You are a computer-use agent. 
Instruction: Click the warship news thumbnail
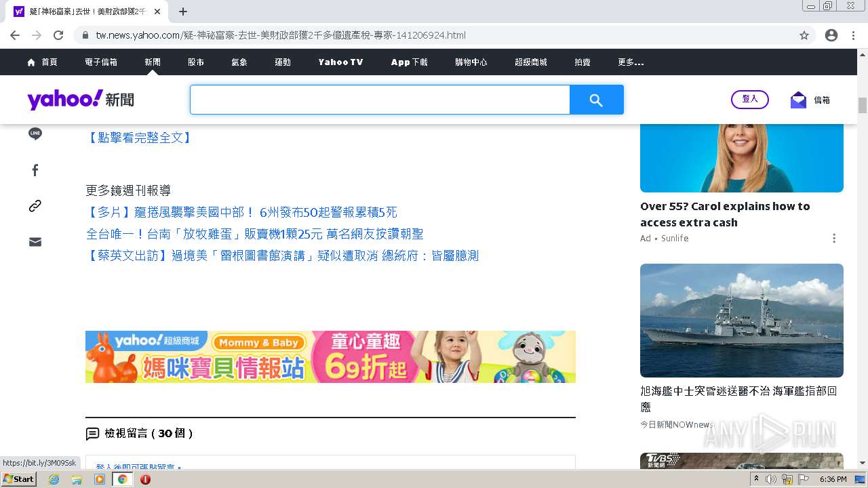pyautogui.click(x=742, y=321)
